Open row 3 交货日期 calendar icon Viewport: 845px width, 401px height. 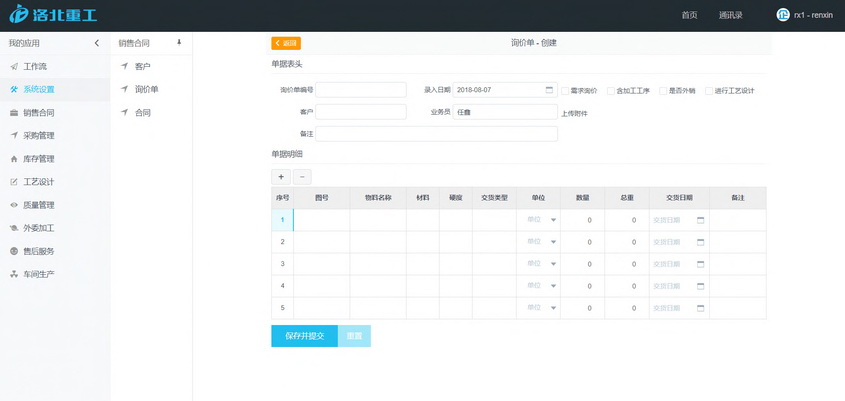[700, 264]
